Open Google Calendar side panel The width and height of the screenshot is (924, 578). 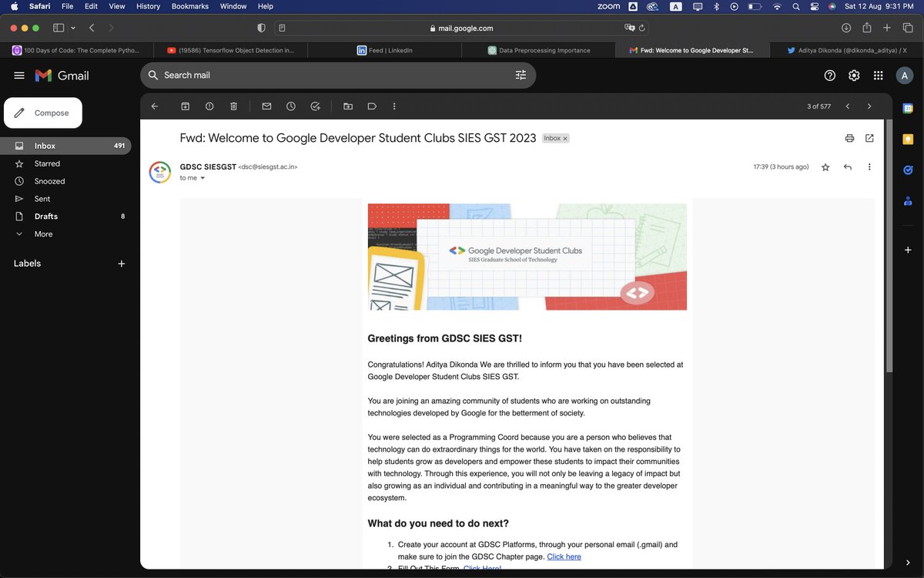[908, 109]
